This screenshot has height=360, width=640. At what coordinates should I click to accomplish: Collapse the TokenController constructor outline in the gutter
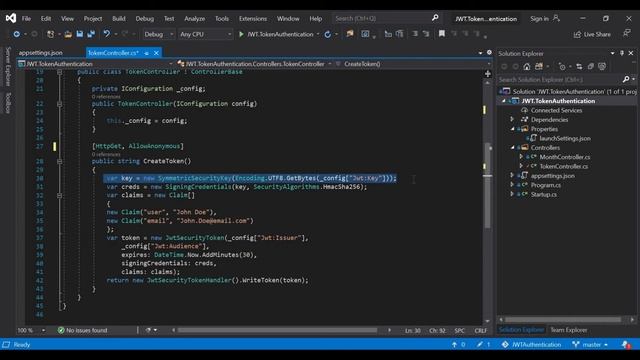tap(60, 104)
